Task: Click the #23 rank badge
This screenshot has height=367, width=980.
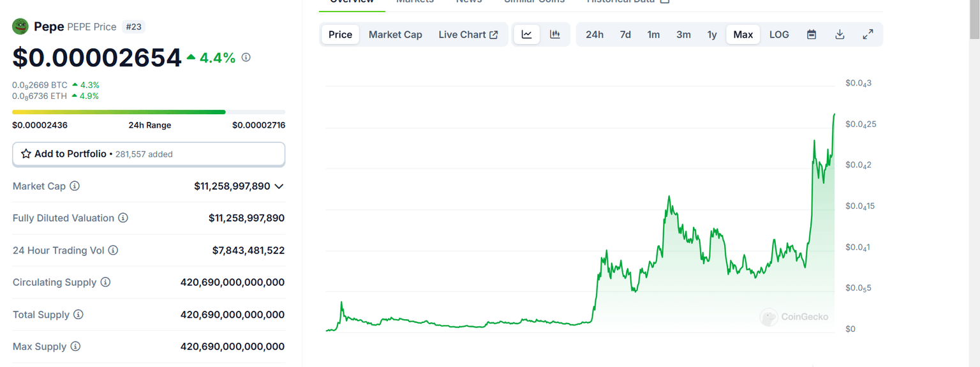Action: (134, 27)
